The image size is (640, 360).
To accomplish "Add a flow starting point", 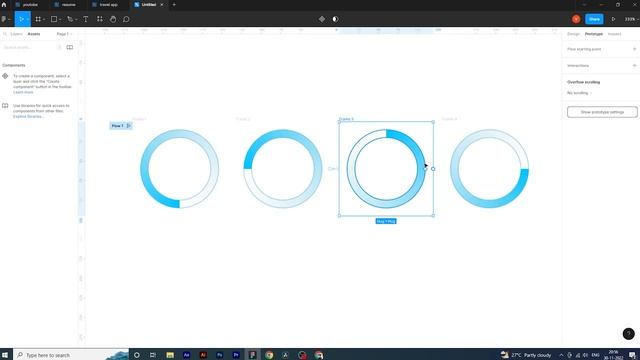I will 634,49.
